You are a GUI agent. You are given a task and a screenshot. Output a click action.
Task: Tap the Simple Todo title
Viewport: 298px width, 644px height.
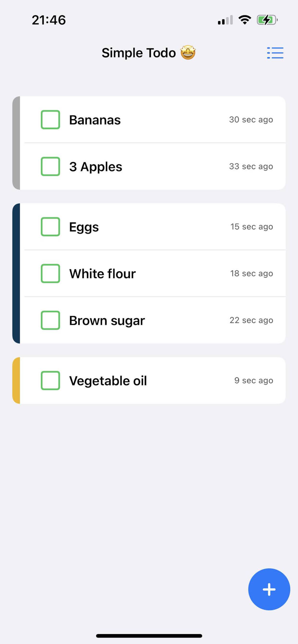pos(138,52)
